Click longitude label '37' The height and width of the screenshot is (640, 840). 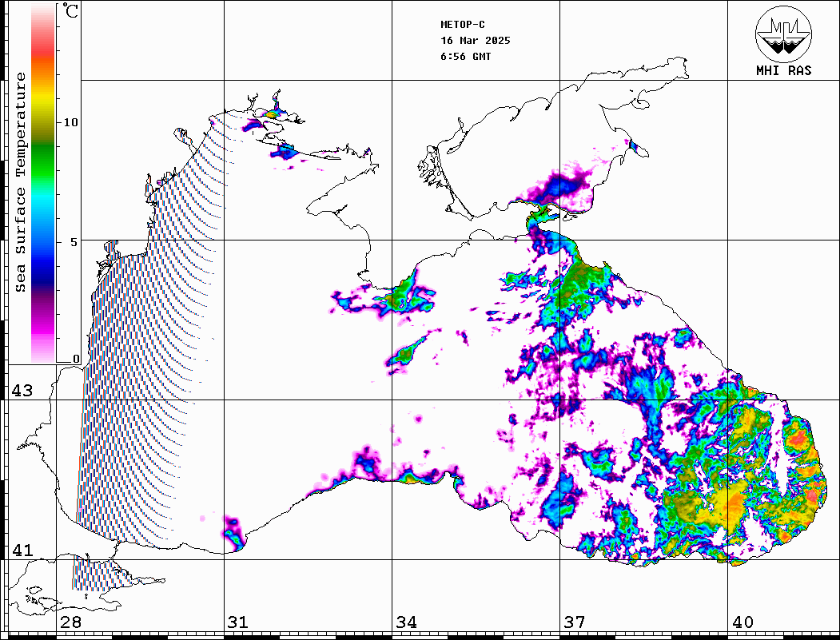575,622
